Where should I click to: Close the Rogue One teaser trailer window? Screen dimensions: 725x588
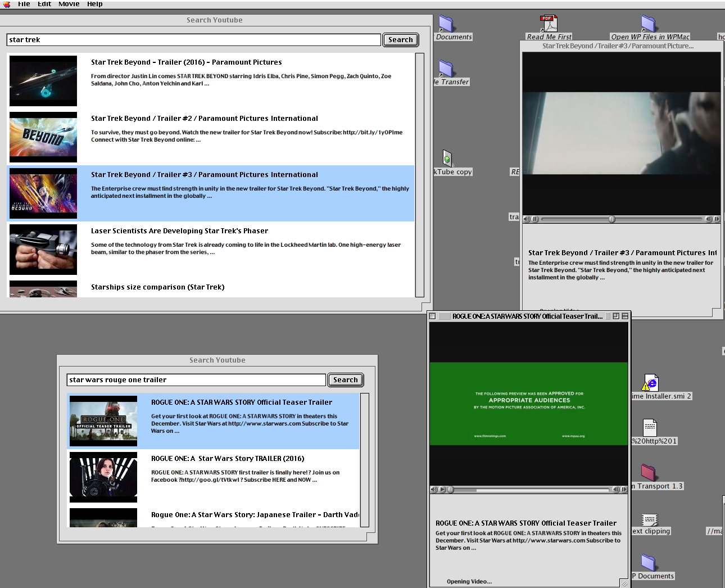433,316
